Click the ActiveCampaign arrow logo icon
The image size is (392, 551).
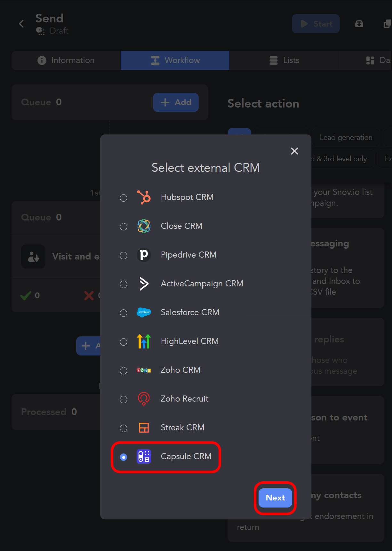tap(144, 284)
